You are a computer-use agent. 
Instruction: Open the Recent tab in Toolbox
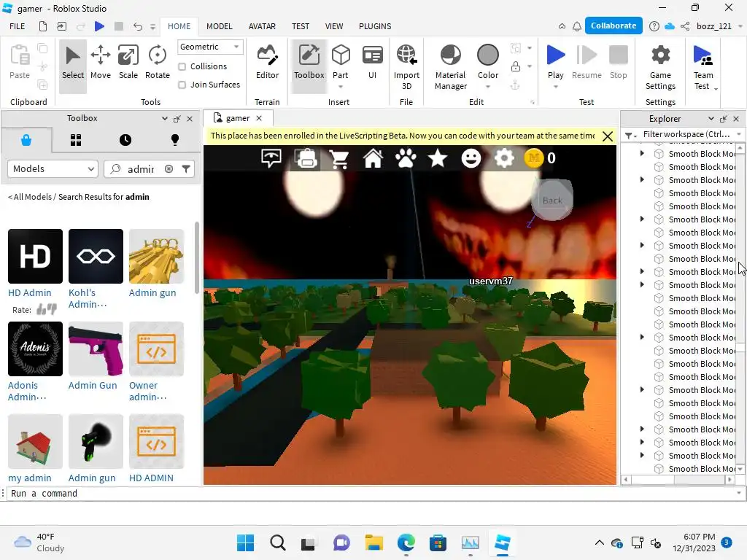click(125, 140)
